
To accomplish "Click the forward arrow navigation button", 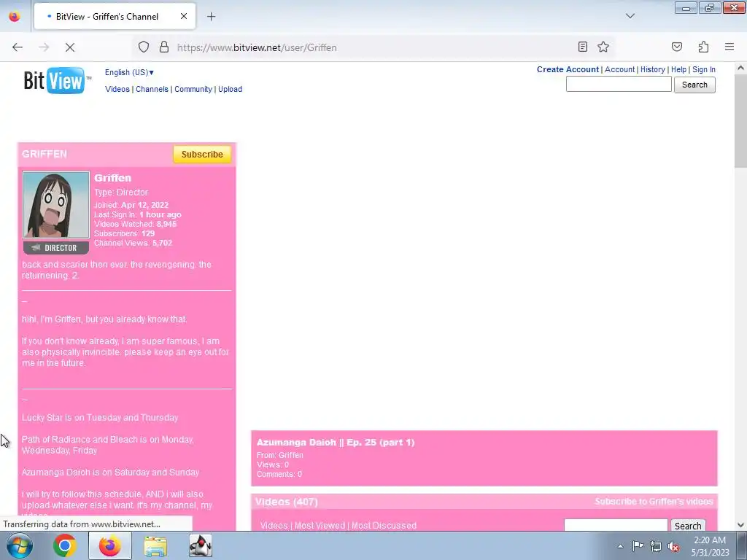I will pyautogui.click(x=44, y=47).
